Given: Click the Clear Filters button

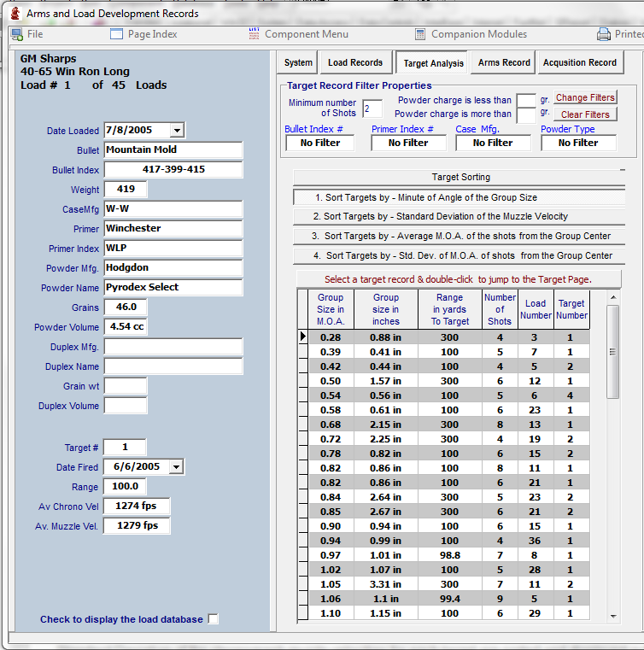Looking at the screenshot, I should pos(585,114).
